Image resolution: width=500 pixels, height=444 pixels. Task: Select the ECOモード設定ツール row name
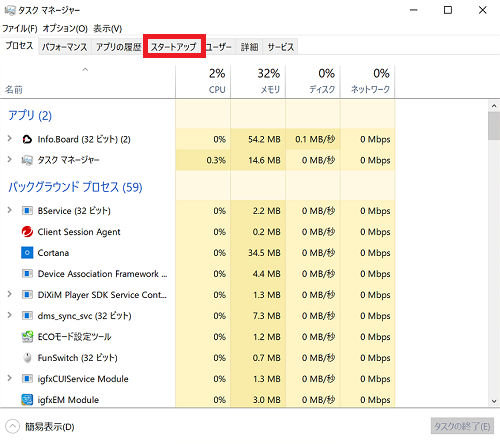74,337
